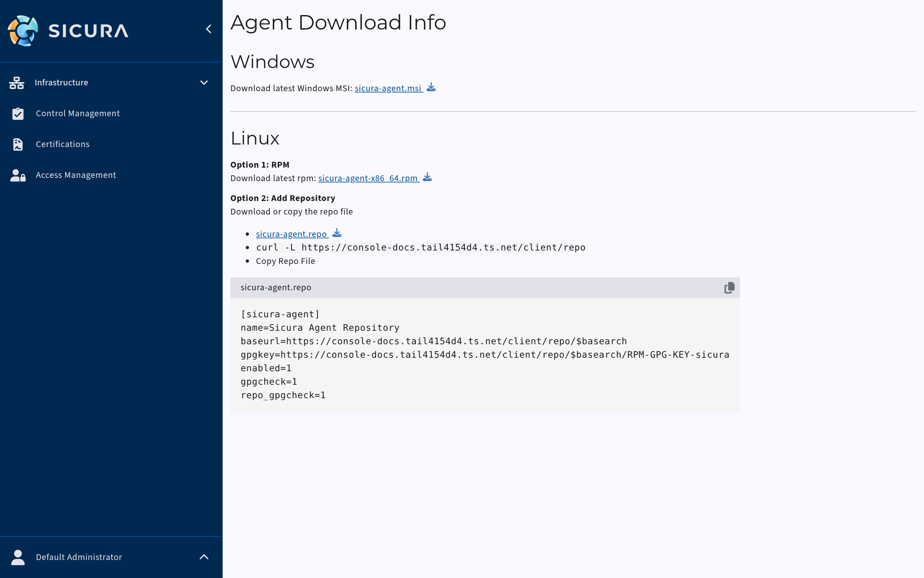
Task: Click the gpgkey line in the repo file
Action: tap(484, 355)
